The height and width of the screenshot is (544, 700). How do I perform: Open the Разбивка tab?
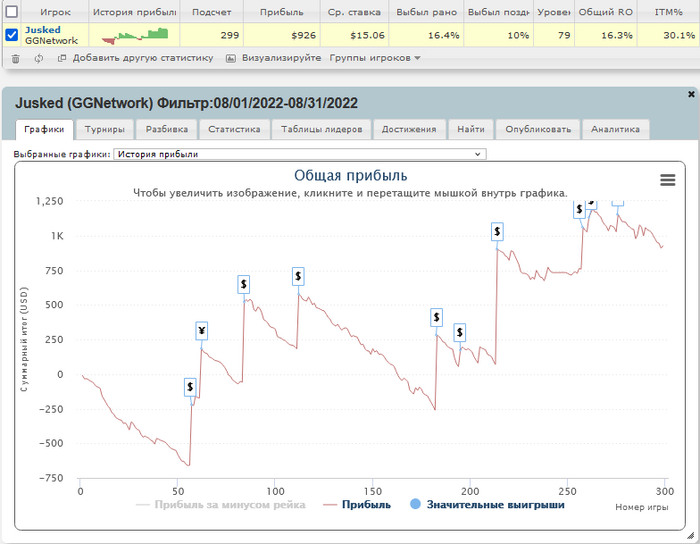167,129
